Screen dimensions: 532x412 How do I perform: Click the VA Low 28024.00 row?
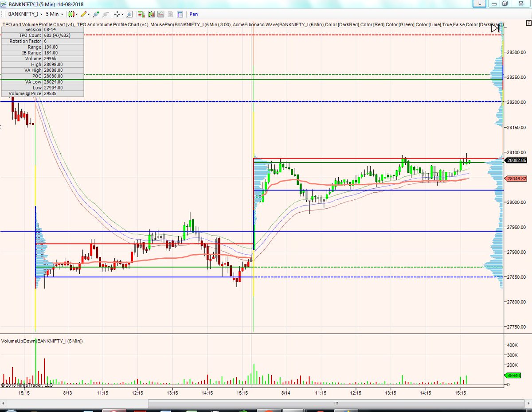coord(42,82)
